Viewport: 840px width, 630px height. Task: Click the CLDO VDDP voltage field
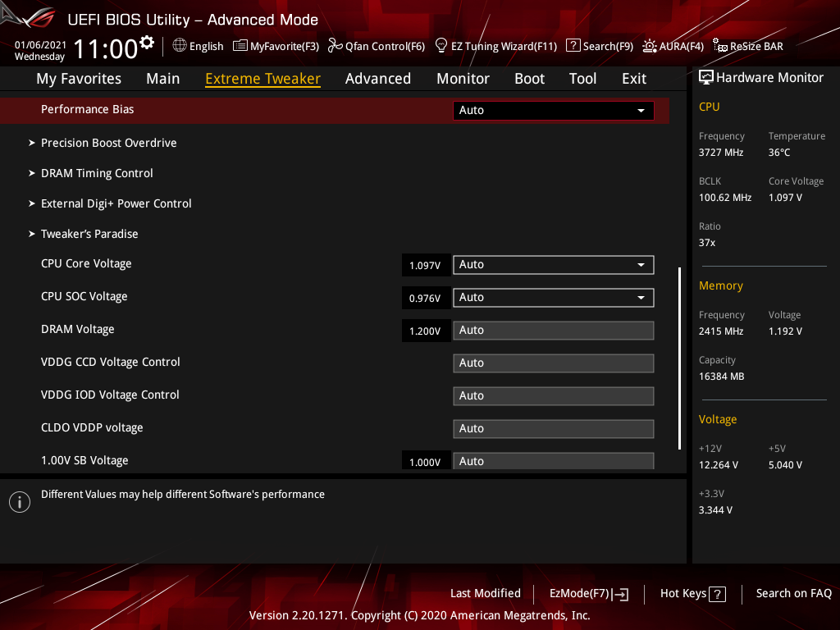click(554, 428)
